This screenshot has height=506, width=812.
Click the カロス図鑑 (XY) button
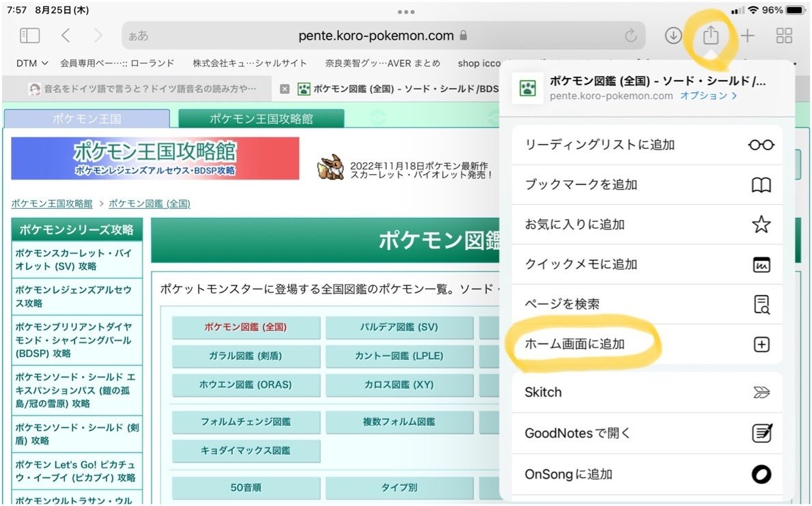tap(400, 385)
